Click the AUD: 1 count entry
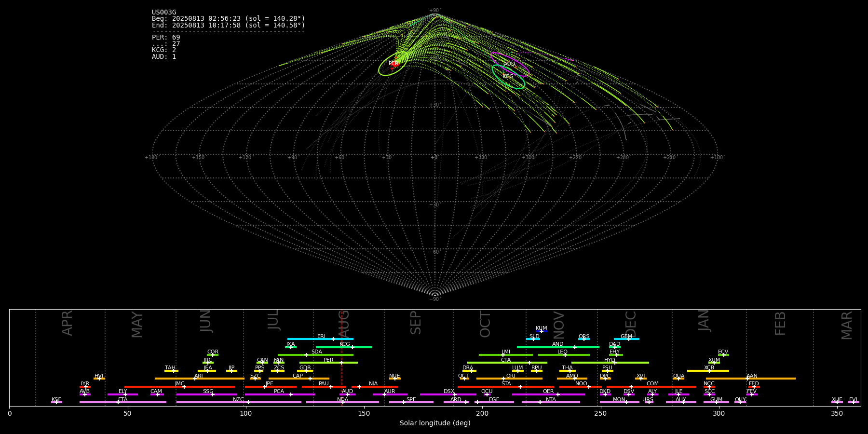The height and width of the screenshot is (434, 868). click(x=164, y=57)
